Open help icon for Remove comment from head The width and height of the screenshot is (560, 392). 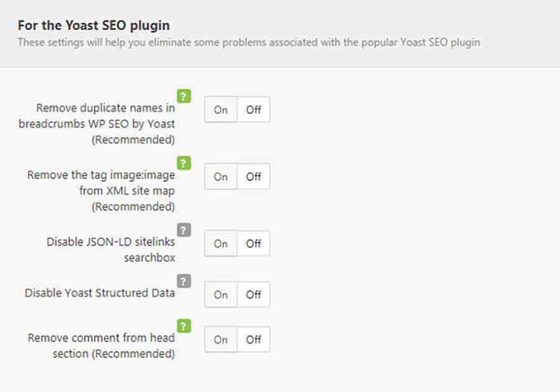click(x=184, y=326)
